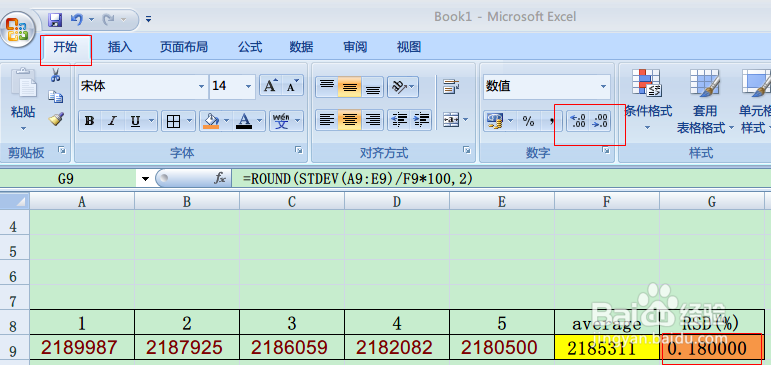Screen dimensions: 771x365
Task: Apply the font color A
Action: [244, 121]
